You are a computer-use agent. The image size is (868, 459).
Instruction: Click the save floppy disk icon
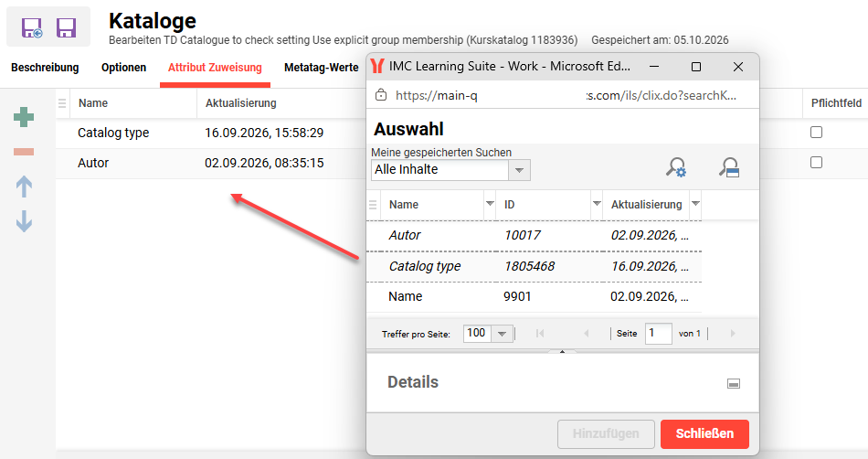pyautogui.click(x=66, y=27)
